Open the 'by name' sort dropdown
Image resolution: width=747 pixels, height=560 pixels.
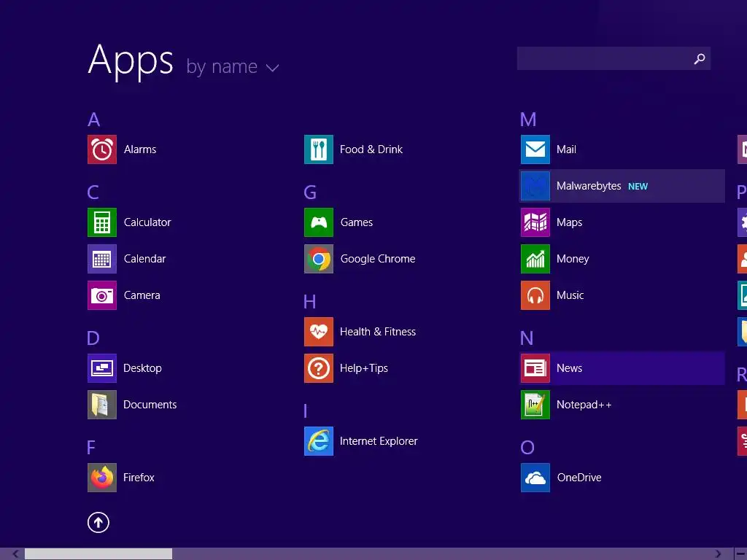pos(233,67)
